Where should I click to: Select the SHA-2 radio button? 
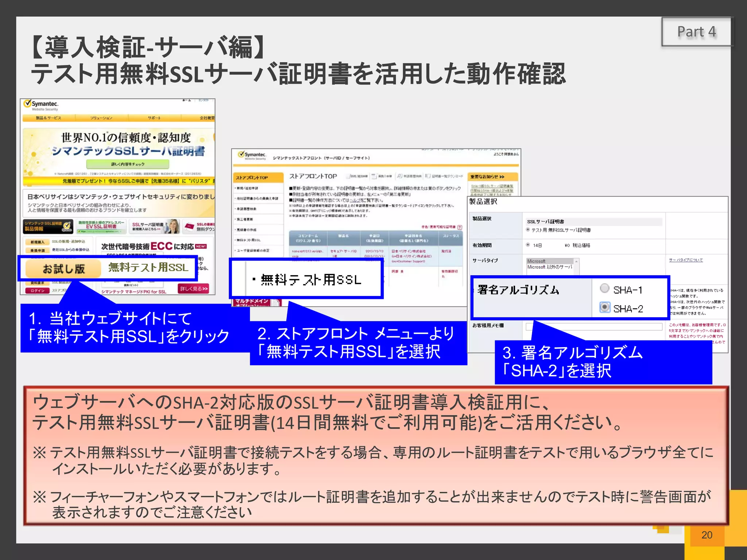click(x=605, y=307)
